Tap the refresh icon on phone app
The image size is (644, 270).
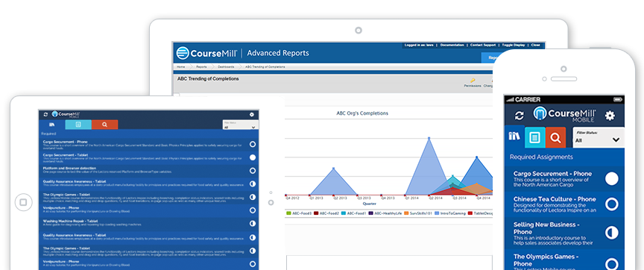click(x=520, y=116)
